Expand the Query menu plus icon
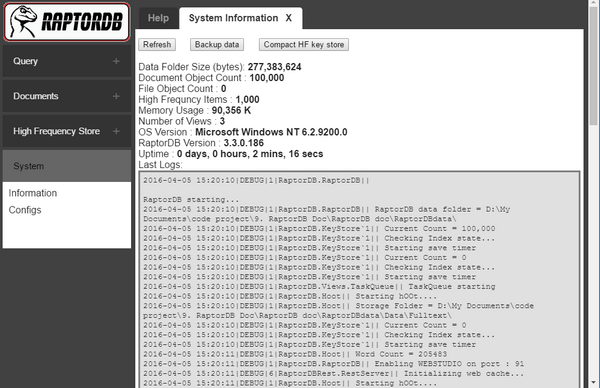600x388 pixels. click(x=116, y=61)
